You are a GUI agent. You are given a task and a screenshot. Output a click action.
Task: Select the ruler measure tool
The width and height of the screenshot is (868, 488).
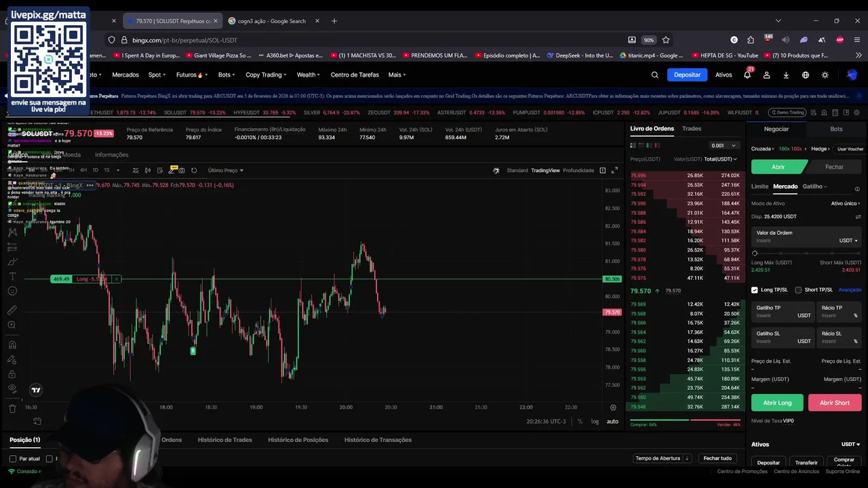12,310
